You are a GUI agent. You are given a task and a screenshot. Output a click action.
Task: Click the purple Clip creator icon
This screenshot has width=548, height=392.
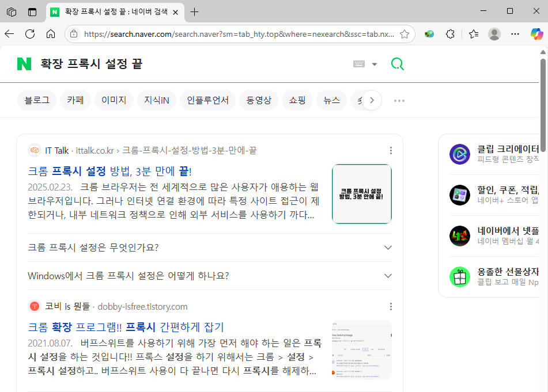pos(460,154)
